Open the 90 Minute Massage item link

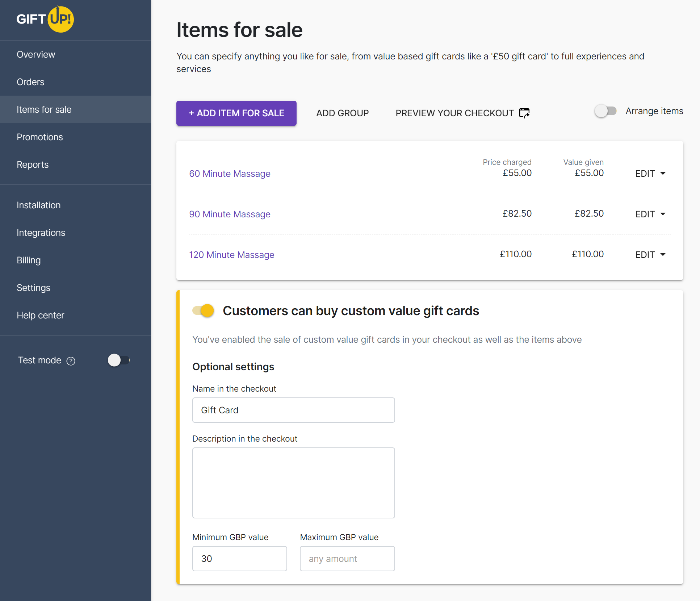pos(230,214)
